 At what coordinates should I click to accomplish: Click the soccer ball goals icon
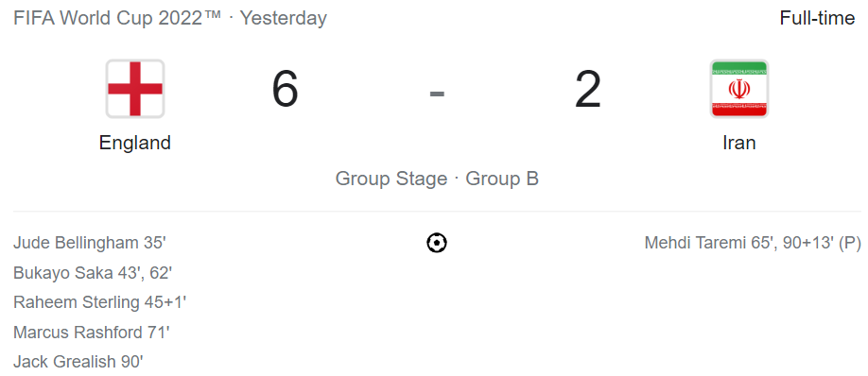click(x=437, y=243)
